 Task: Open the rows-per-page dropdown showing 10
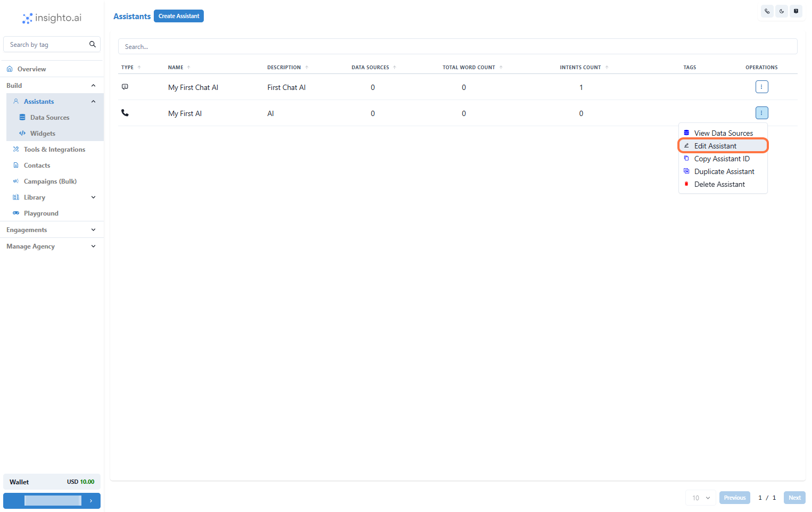click(x=701, y=498)
